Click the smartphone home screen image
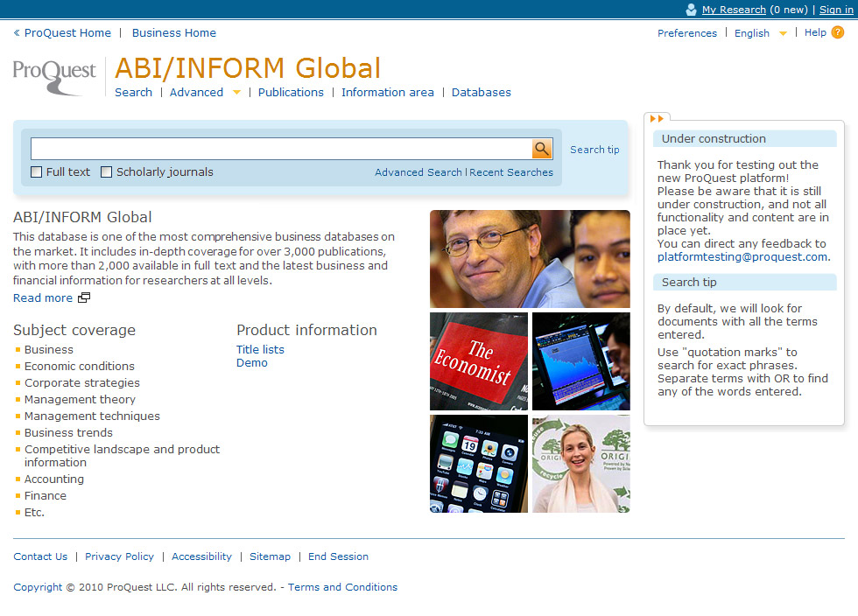The width and height of the screenshot is (858, 616). tap(479, 464)
